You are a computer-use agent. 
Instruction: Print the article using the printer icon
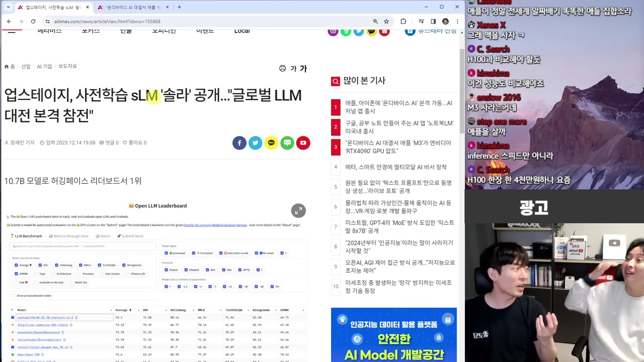[x=282, y=68]
